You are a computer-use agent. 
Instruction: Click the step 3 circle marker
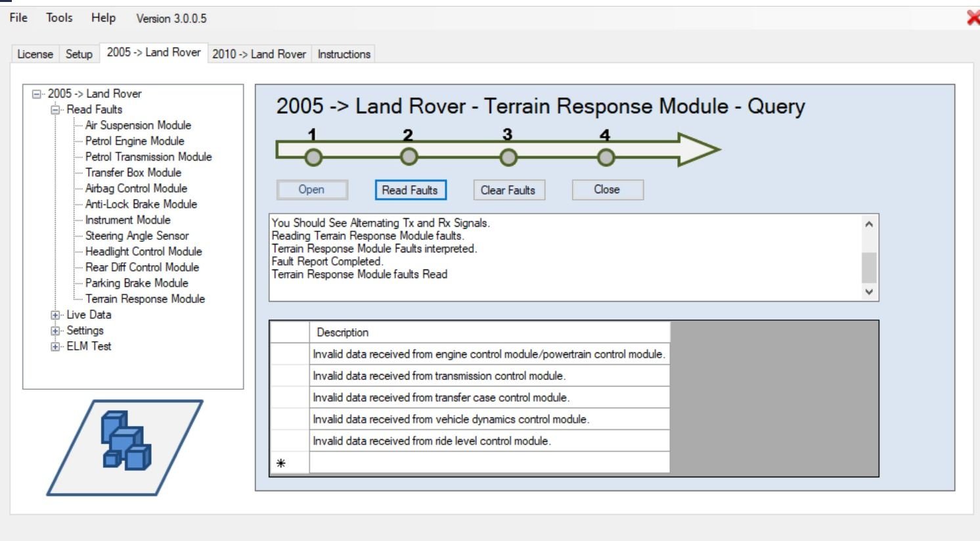[x=508, y=158]
